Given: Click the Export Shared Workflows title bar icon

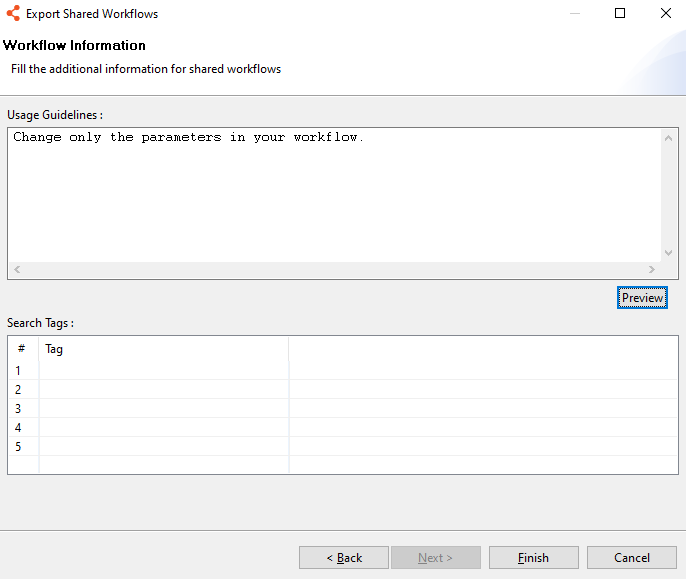Looking at the screenshot, I should click(13, 14).
